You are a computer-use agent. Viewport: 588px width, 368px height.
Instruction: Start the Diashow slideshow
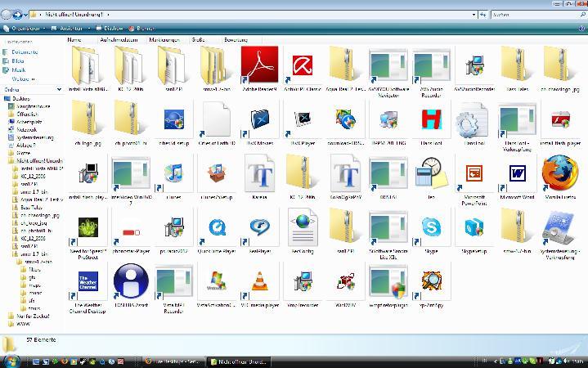pyautogui.click(x=110, y=28)
